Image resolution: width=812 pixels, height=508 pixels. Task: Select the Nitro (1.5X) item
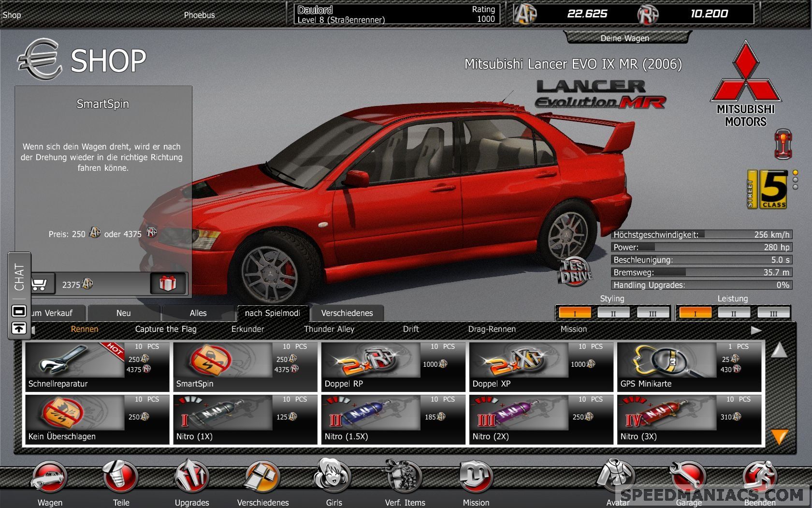click(x=393, y=419)
